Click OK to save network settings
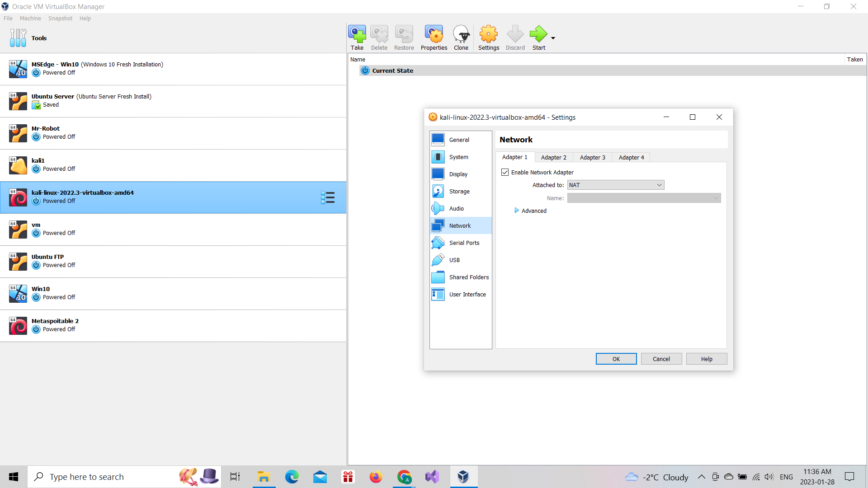 (617, 359)
